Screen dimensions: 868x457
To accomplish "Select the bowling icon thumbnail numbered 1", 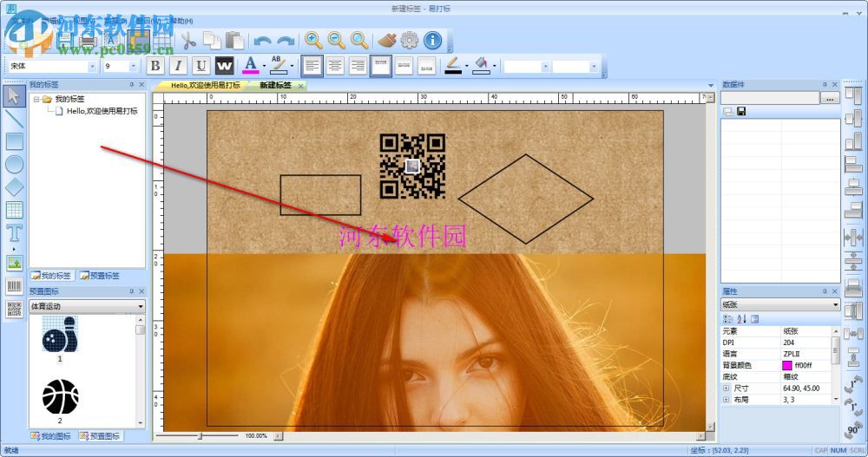I will [x=60, y=334].
